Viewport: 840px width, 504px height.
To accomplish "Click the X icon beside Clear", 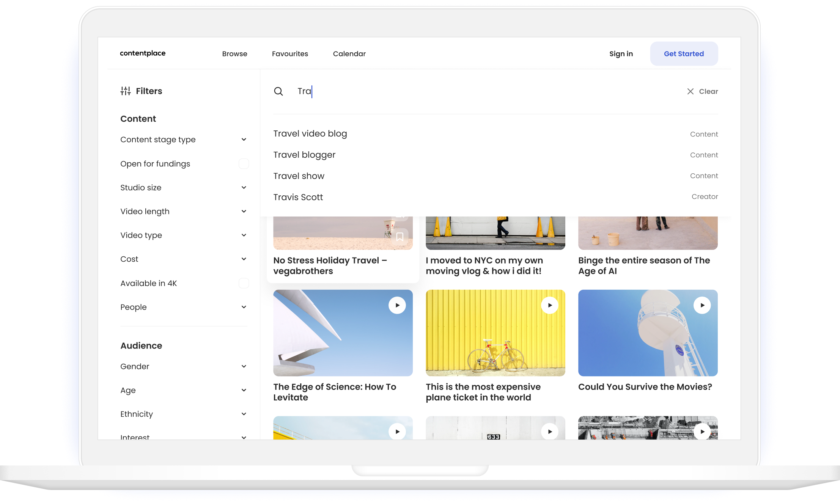I will pyautogui.click(x=691, y=91).
